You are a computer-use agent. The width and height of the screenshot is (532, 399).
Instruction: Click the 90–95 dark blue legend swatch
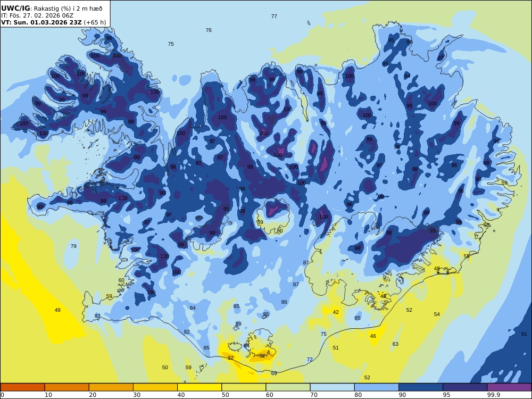421,387
